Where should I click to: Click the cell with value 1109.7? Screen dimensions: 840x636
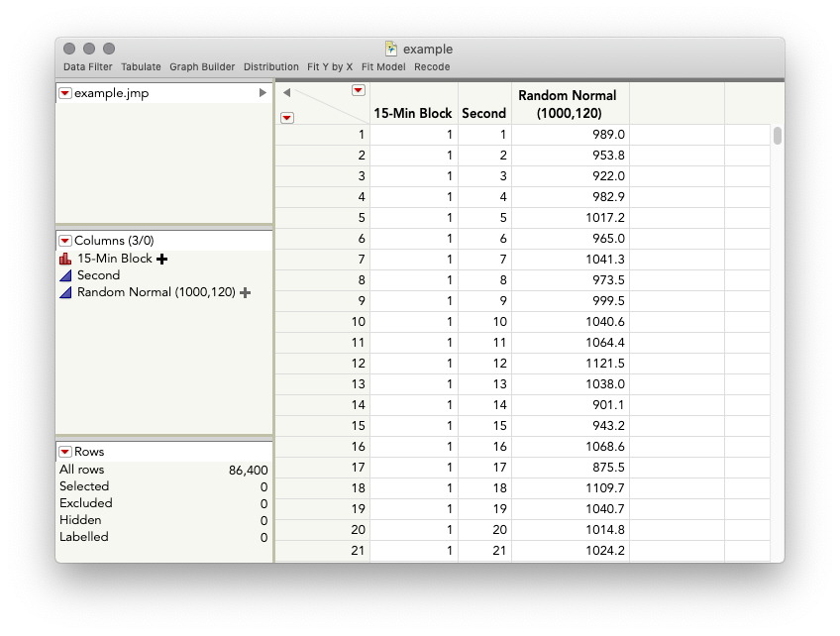[571, 488]
